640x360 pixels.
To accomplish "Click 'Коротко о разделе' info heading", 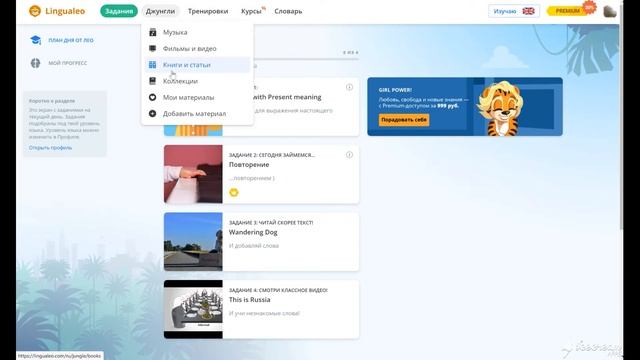I will pos(51,101).
